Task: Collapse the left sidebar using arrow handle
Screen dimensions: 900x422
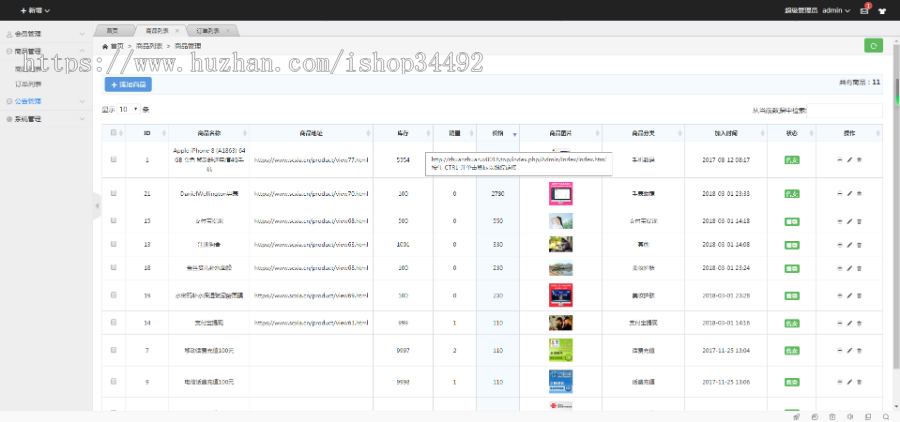Action: [97, 206]
